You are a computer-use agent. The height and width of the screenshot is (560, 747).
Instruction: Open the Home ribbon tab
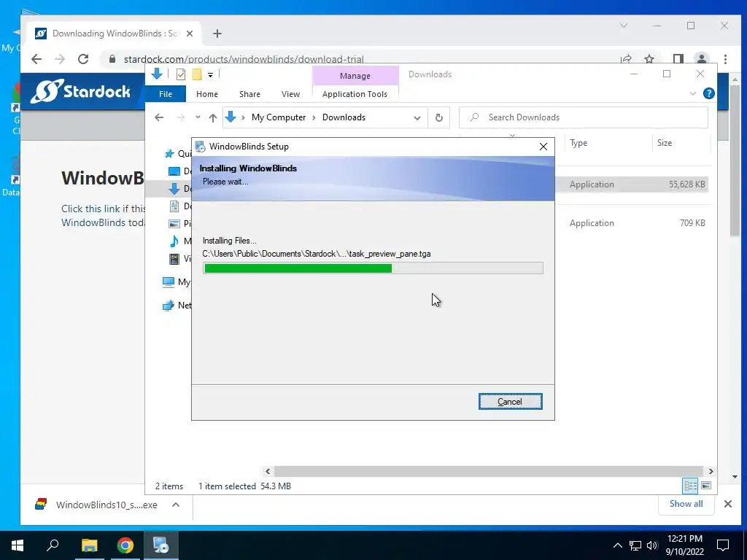tap(206, 94)
